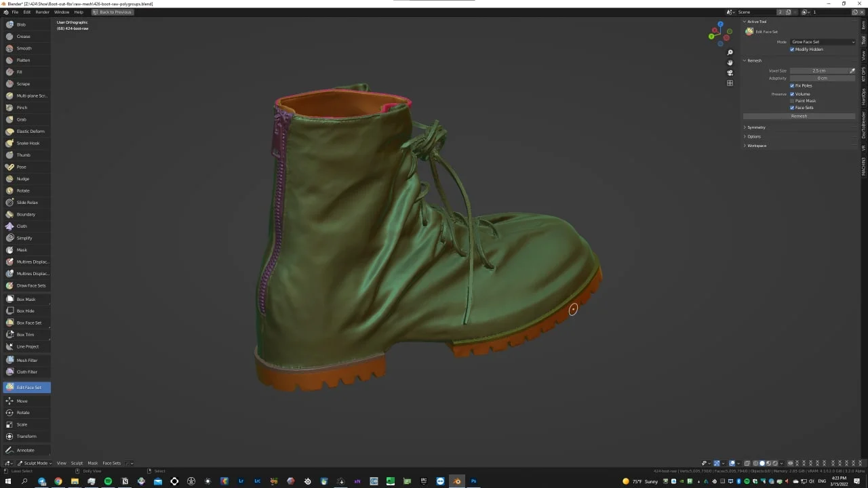The width and height of the screenshot is (868, 488).
Task: Open the Render menu
Action: (42, 12)
